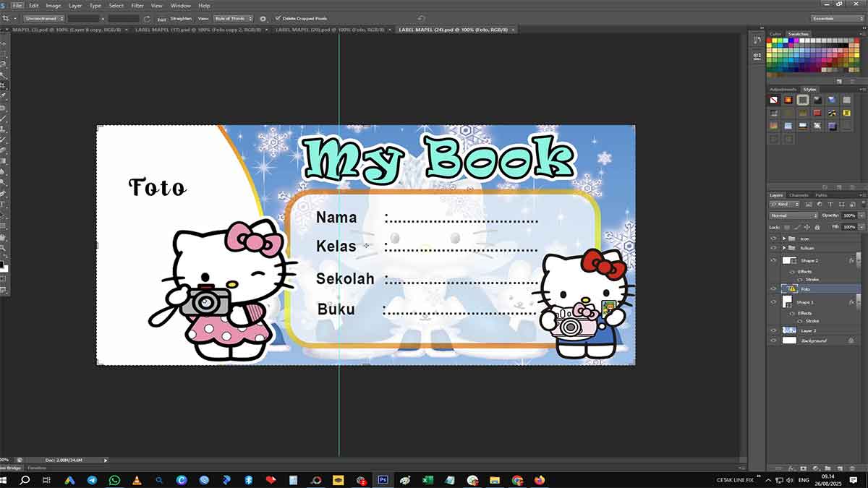Screen dimensions: 868x488
Task: Open Firefox icon on the taskbar
Action: click(539, 479)
